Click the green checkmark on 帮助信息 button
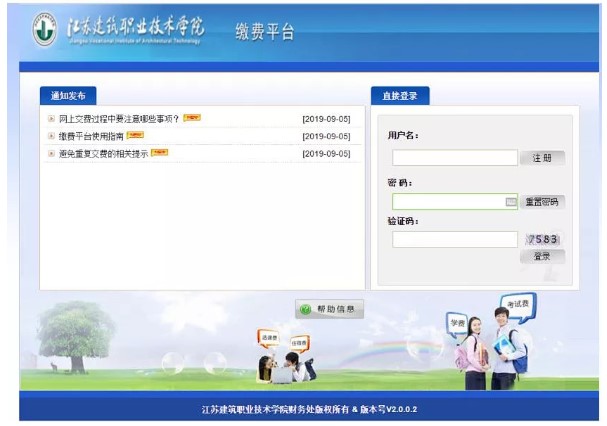Screen dimensions: 607x426 point(305,309)
